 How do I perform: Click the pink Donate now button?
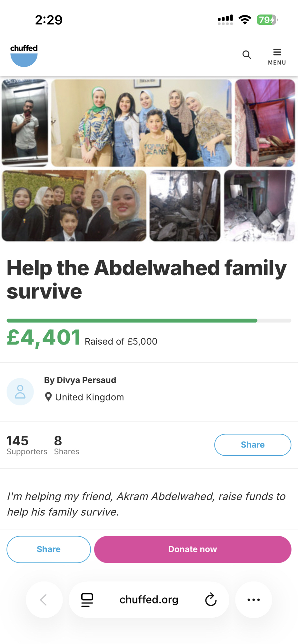[x=193, y=549]
